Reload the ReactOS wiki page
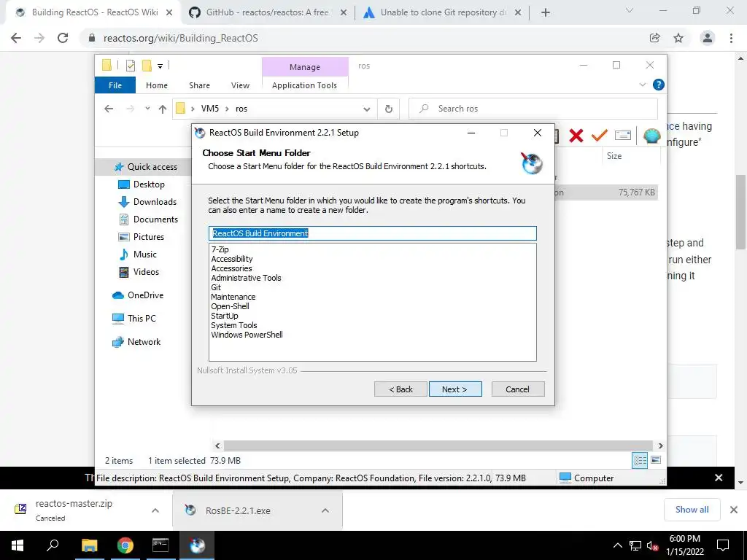 click(x=63, y=38)
